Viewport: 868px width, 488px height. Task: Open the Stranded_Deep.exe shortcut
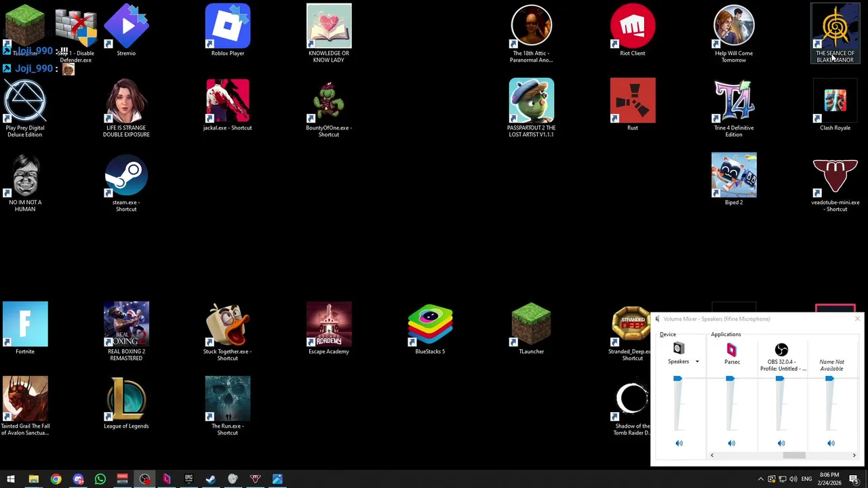click(631, 331)
